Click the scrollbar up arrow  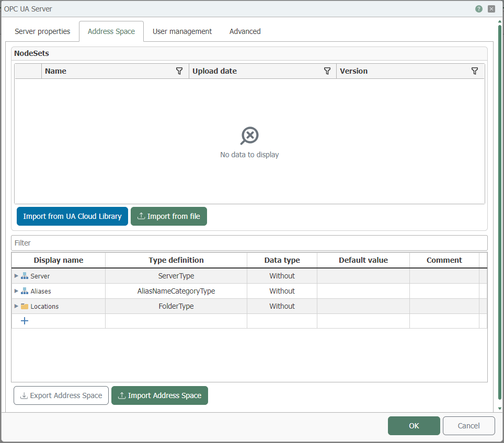click(499, 21)
